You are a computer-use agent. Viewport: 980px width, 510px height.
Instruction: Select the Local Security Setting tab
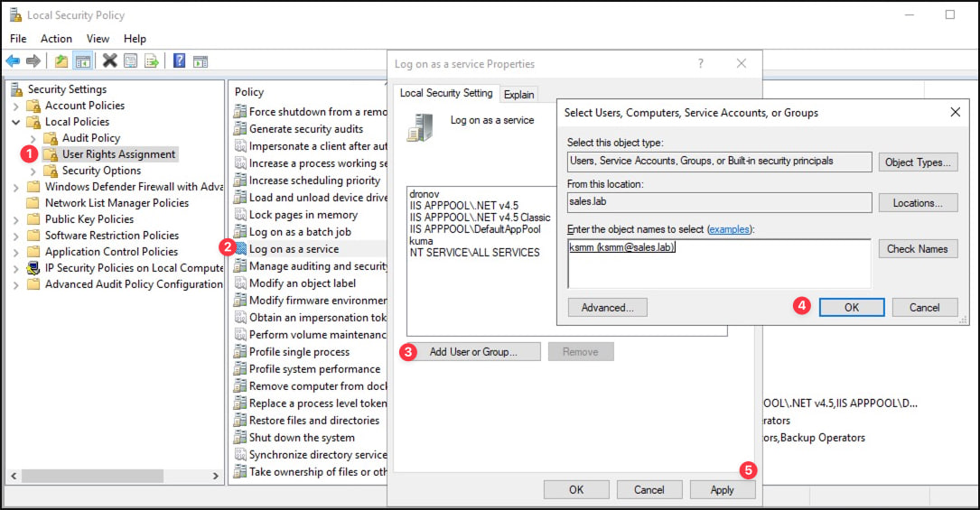446,93
